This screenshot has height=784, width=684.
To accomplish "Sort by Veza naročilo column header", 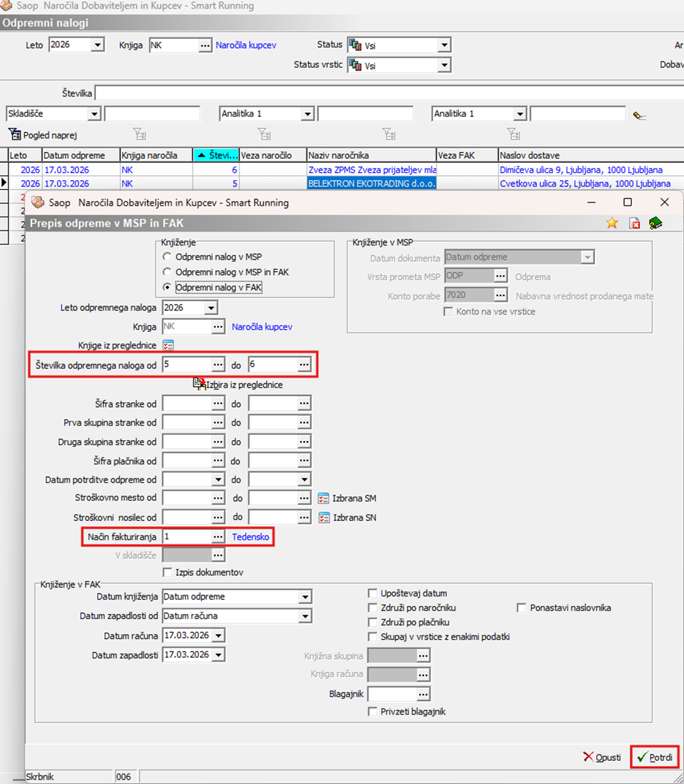I will click(x=272, y=155).
